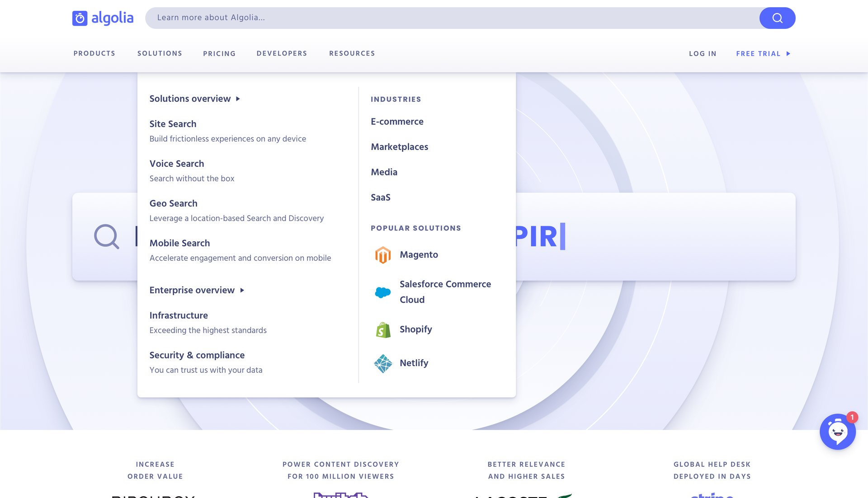
Task: Click the Algolia logo
Action: [103, 18]
